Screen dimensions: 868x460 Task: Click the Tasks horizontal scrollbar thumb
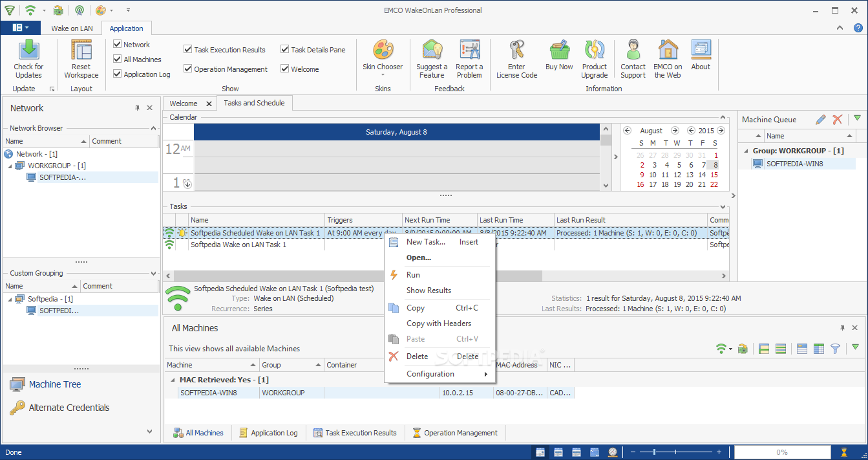coord(358,276)
